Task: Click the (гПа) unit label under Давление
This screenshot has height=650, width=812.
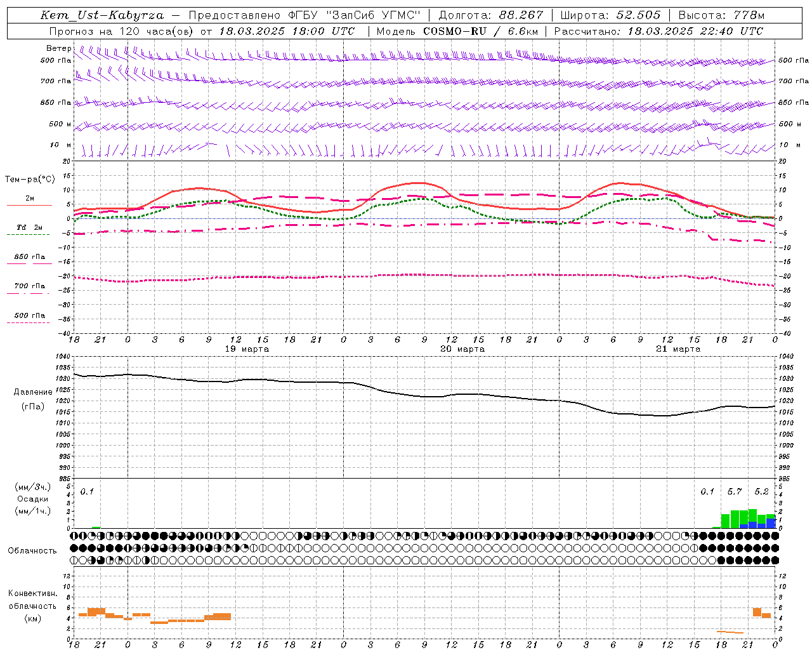Action: click(33, 407)
